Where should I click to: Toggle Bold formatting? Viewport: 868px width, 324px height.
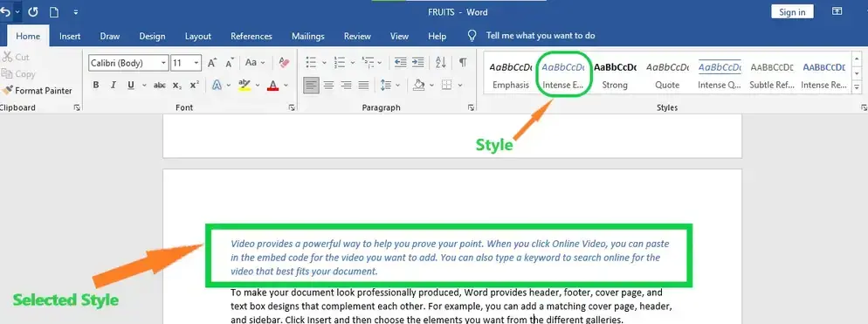(x=96, y=86)
